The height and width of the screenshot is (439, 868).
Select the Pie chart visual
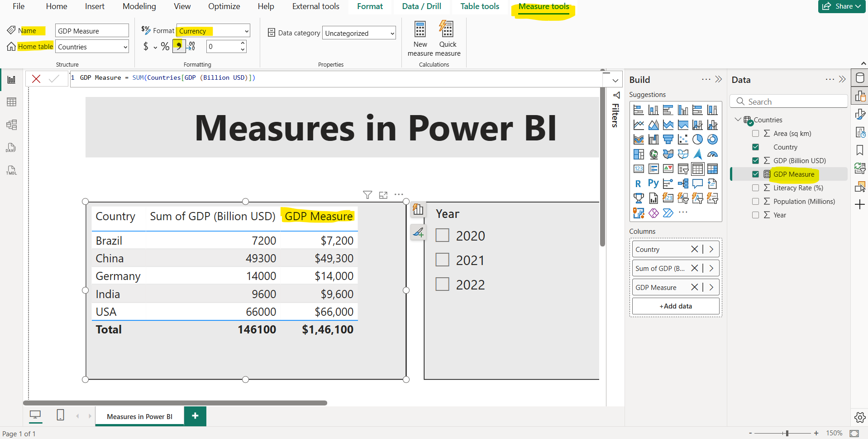point(697,139)
